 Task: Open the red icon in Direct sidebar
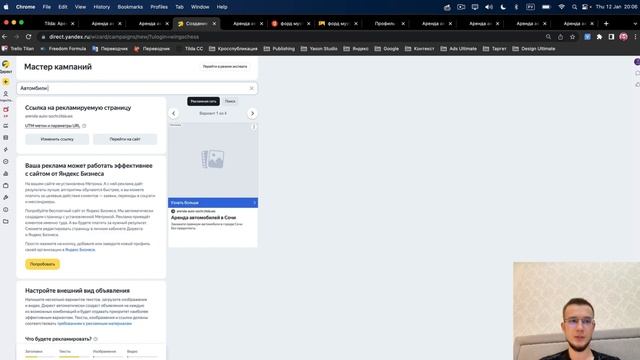tap(6, 110)
